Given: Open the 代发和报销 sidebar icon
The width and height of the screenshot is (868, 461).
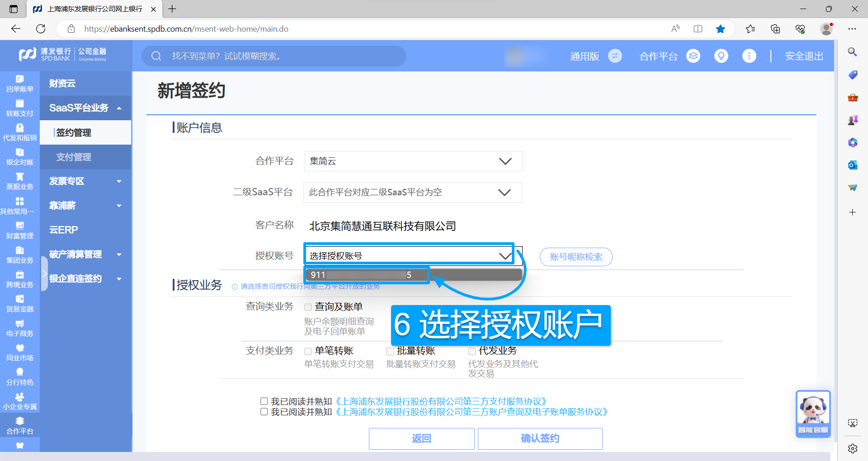Looking at the screenshot, I should point(20,132).
